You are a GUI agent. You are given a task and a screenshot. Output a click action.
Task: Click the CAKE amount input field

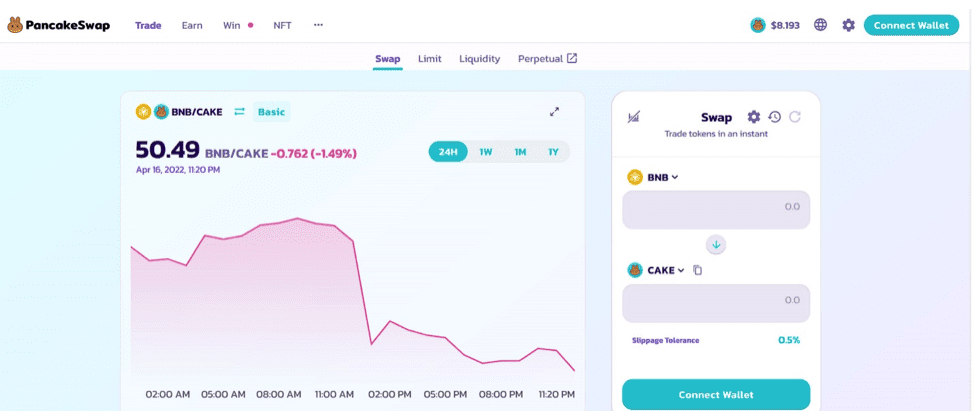click(716, 303)
